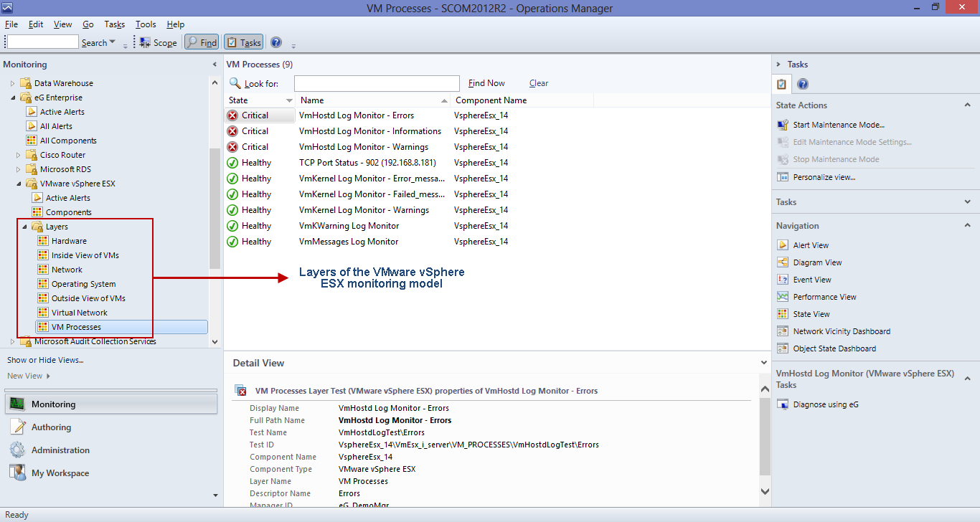This screenshot has height=522, width=980.
Task: Collapse the Detail View pane
Action: pos(764,363)
